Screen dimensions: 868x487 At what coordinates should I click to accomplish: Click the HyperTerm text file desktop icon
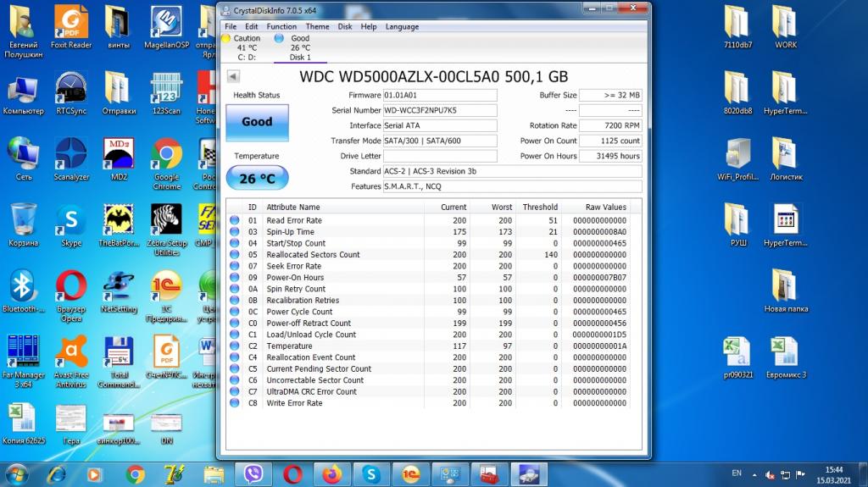[x=785, y=224]
